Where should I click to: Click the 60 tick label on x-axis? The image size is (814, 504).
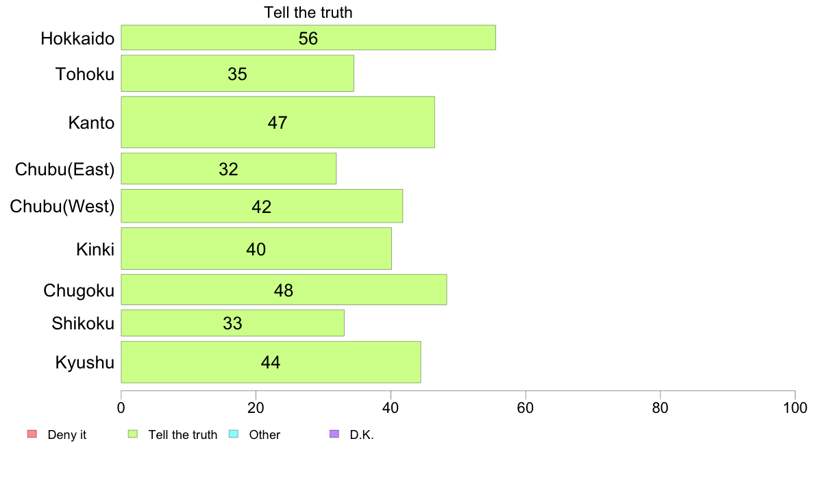pyautogui.click(x=526, y=408)
